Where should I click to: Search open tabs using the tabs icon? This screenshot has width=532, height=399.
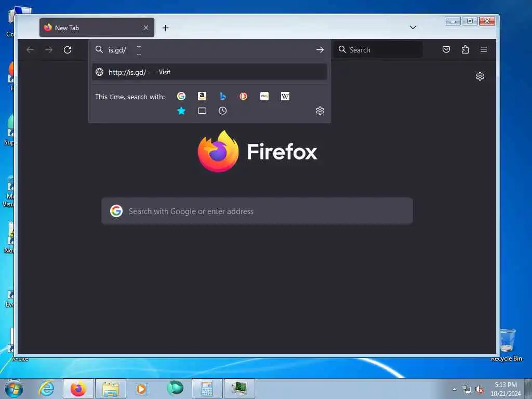(202, 111)
